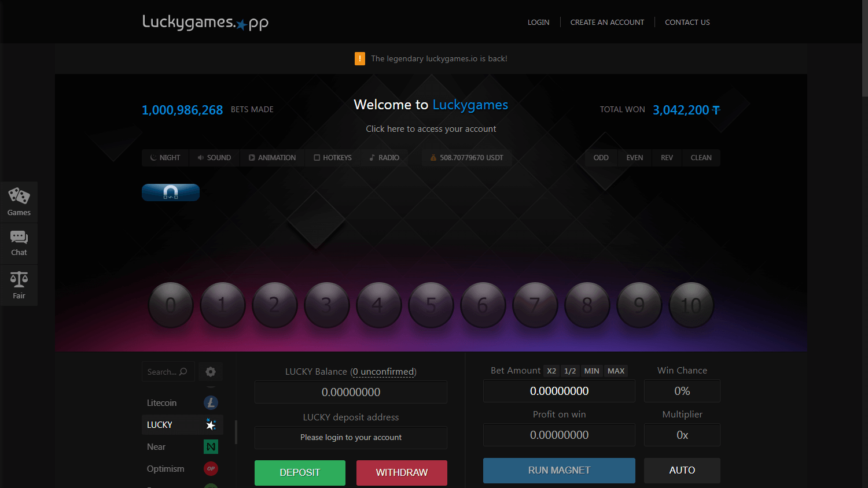Open the Games sidebar panel
This screenshot has width=868, height=488.
coord(19,201)
